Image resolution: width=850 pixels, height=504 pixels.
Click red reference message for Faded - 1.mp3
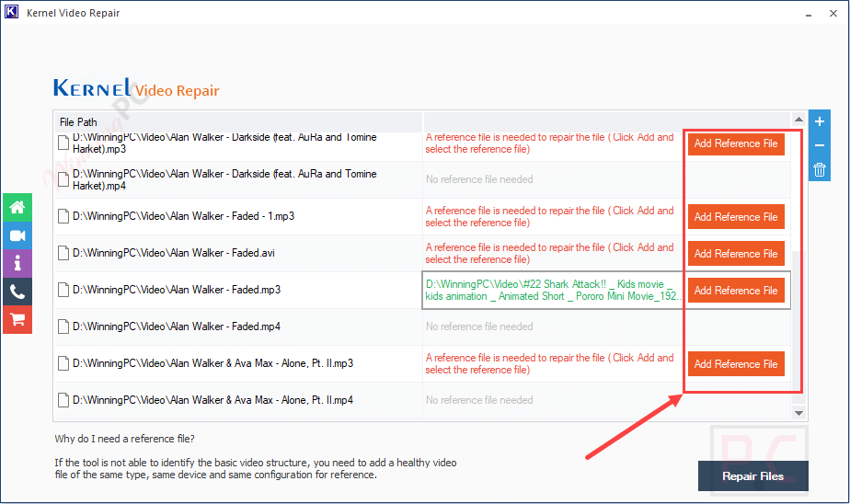[x=549, y=216]
